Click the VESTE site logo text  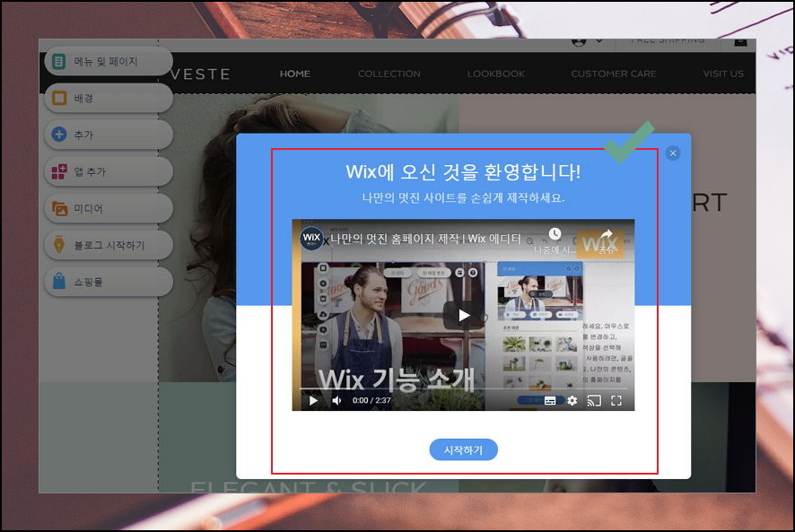click(201, 74)
